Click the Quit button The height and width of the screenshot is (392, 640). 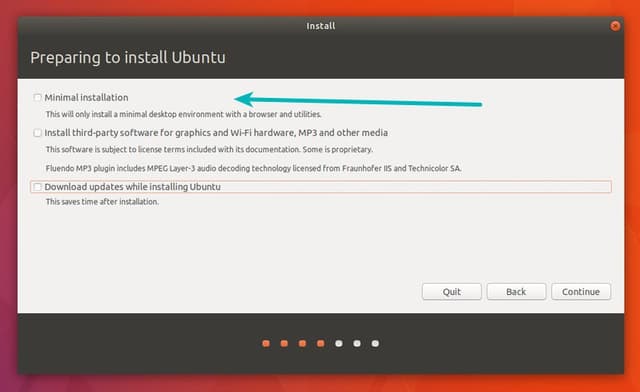pyautogui.click(x=452, y=292)
